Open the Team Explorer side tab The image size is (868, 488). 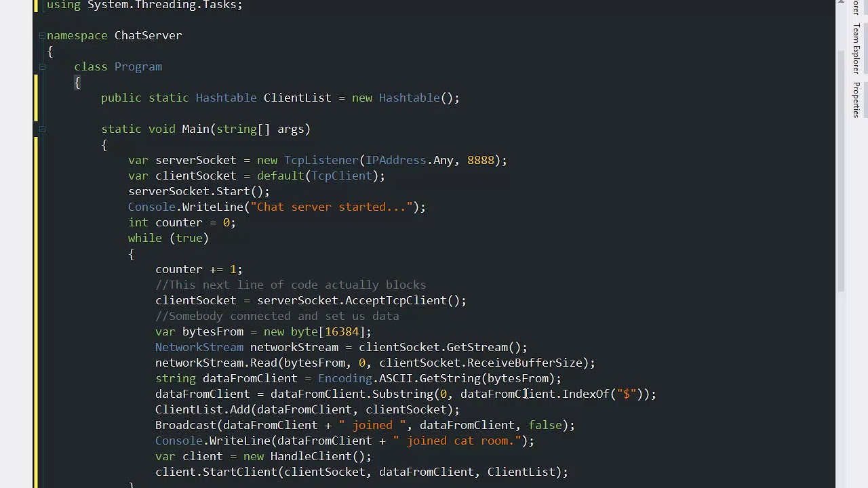tap(856, 48)
